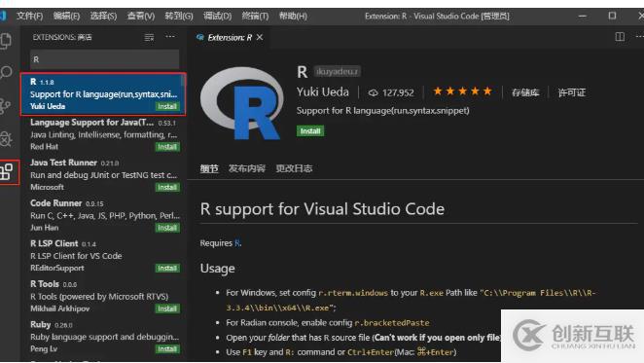644x363 pixels.
Task: Click r.rterm.windows config text
Action: [x=353, y=293]
